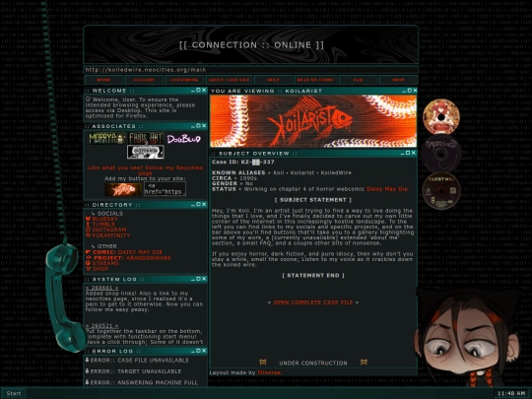This screenshot has width=532, height=399.
Task: Click the eye icon beside Project Abandonware
Action: pos(89,257)
